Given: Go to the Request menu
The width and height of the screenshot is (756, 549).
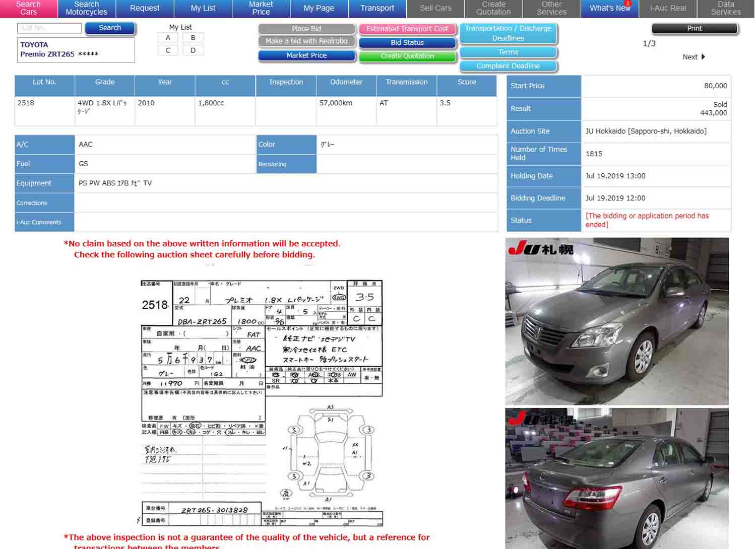Looking at the screenshot, I should (x=145, y=8).
